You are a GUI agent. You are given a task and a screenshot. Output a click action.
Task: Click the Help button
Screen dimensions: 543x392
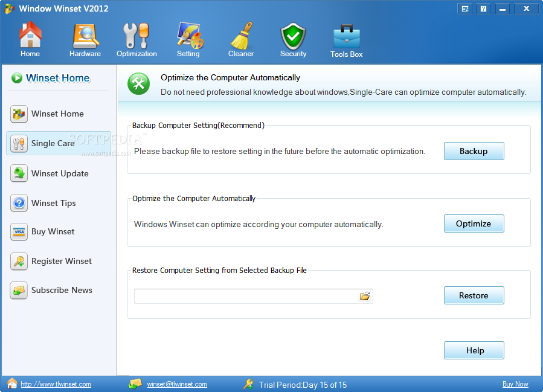click(x=474, y=350)
